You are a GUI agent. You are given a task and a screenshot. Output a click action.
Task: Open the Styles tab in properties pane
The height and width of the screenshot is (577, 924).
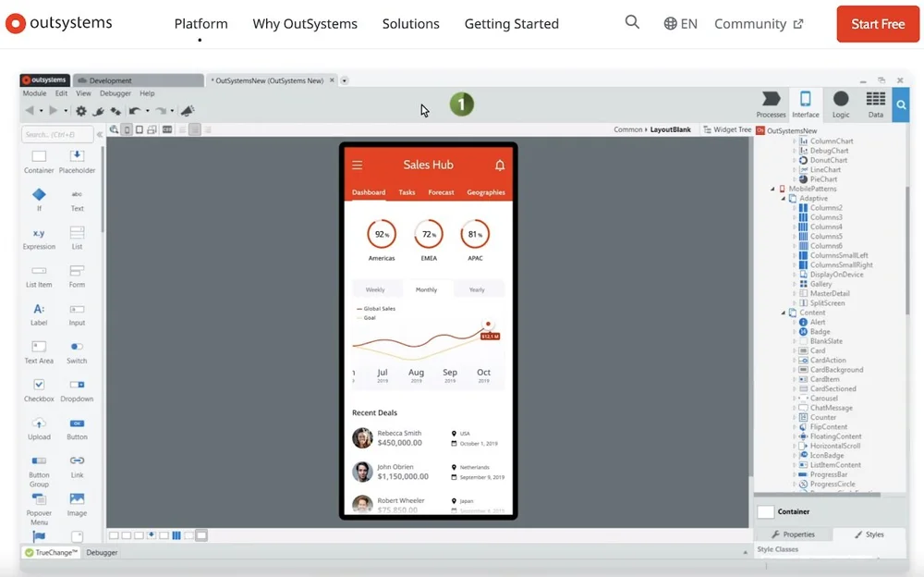[x=869, y=534]
